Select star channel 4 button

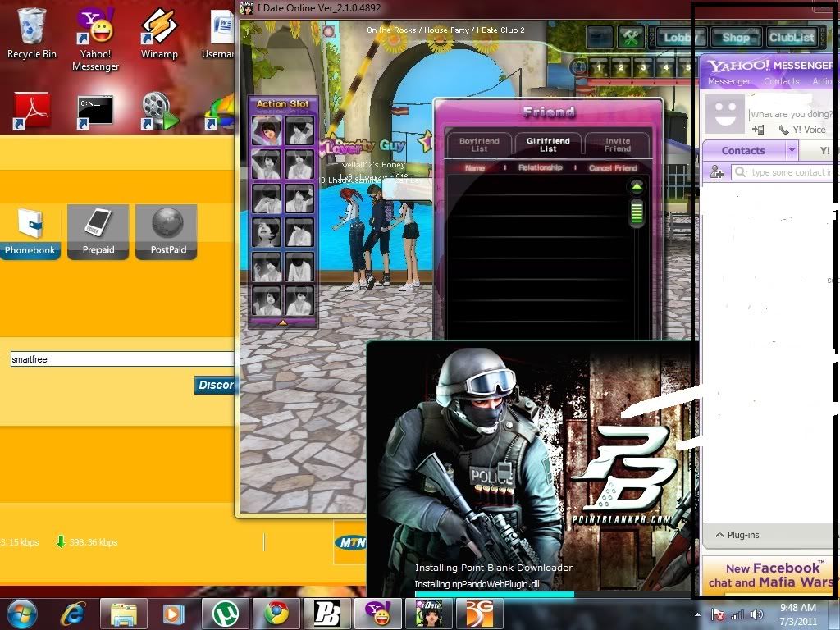665,67
